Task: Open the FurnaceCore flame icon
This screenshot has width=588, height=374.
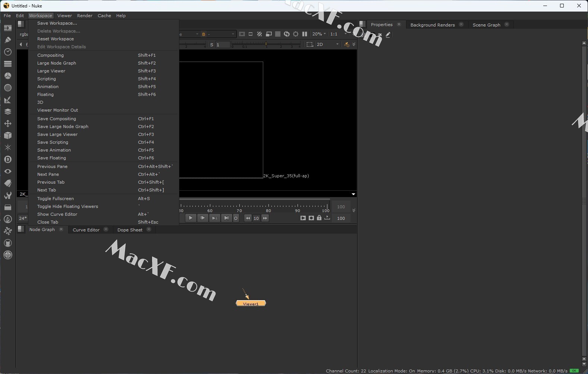Action: click(7, 219)
